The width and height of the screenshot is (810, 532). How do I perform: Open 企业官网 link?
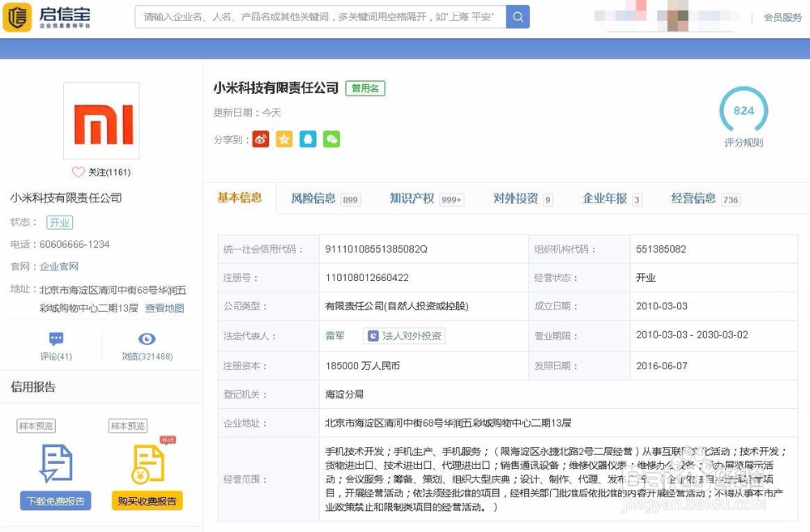point(59,266)
